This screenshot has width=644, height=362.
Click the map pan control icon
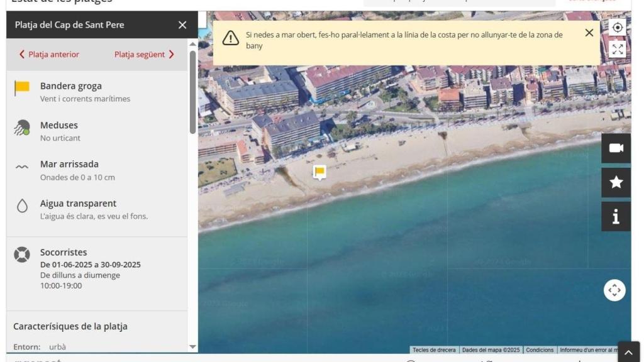coord(614,290)
